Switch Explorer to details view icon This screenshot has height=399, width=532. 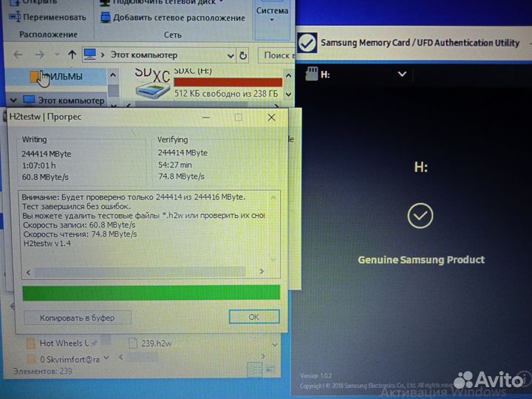click(x=255, y=370)
